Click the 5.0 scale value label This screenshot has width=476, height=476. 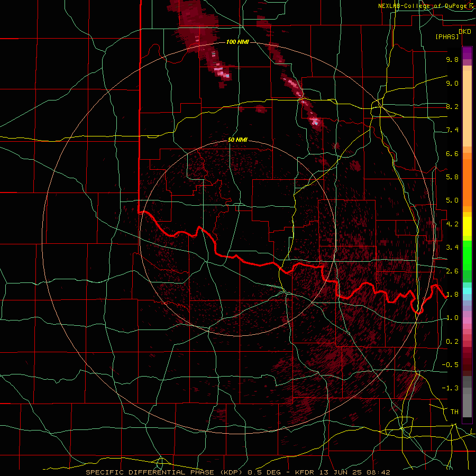point(452,200)
